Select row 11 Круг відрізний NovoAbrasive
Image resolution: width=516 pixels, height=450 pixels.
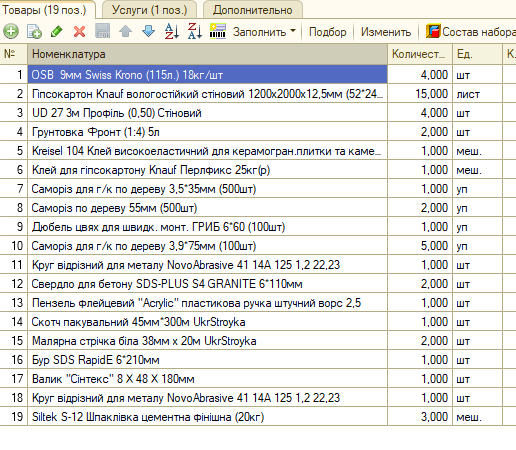pos(207,265)
